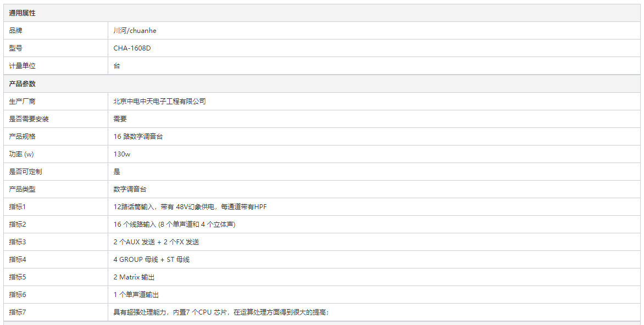
Task: Click the 指标5 label cell
Action: pyautogui.click(x=56, y=278)
